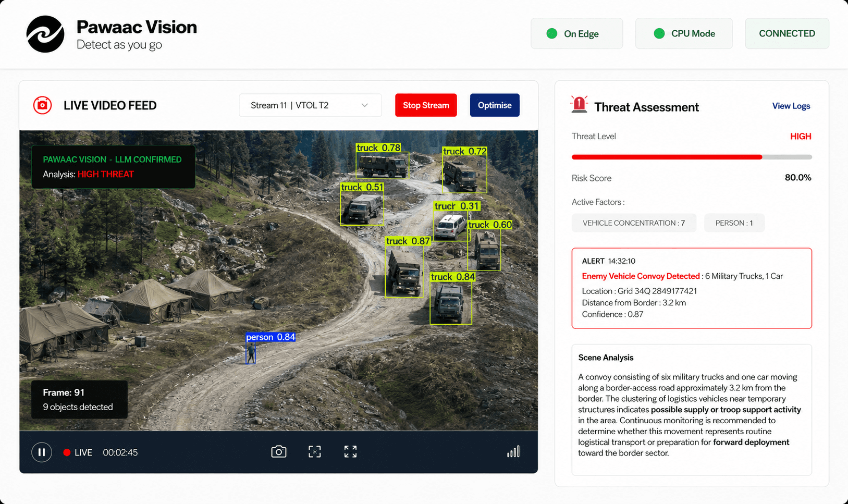Click the 9 objects detected text
Image resolution: width=848 pixels, height=504 pixels.
78,407
